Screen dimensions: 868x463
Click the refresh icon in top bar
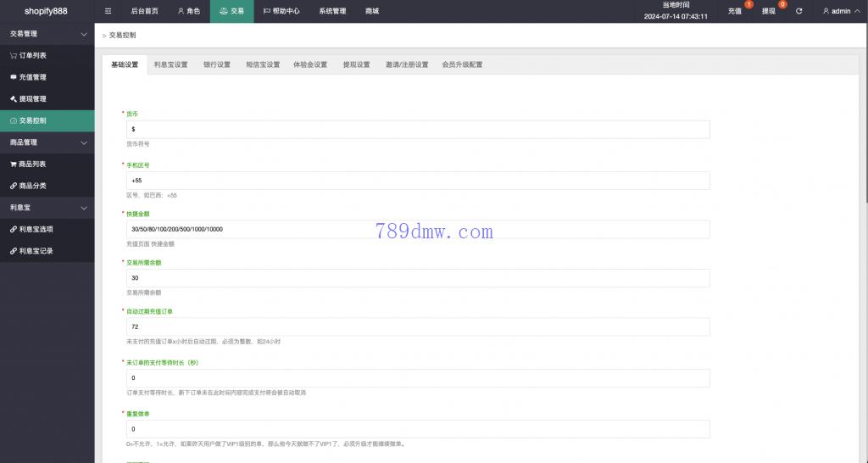click(798, 11)
